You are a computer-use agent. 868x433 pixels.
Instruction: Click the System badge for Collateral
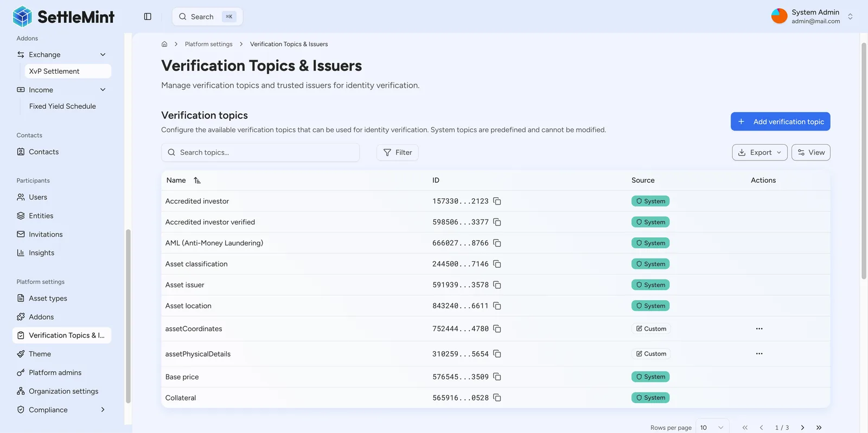650,398
